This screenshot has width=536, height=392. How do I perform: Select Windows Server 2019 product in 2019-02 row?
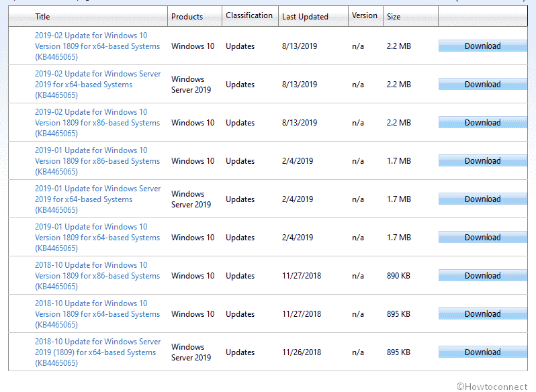coord(191,85)
